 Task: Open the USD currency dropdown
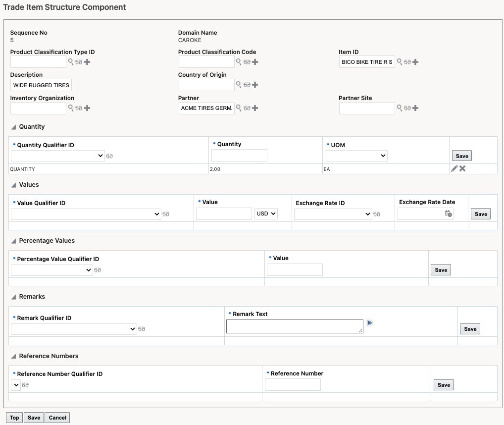point(266,214)
